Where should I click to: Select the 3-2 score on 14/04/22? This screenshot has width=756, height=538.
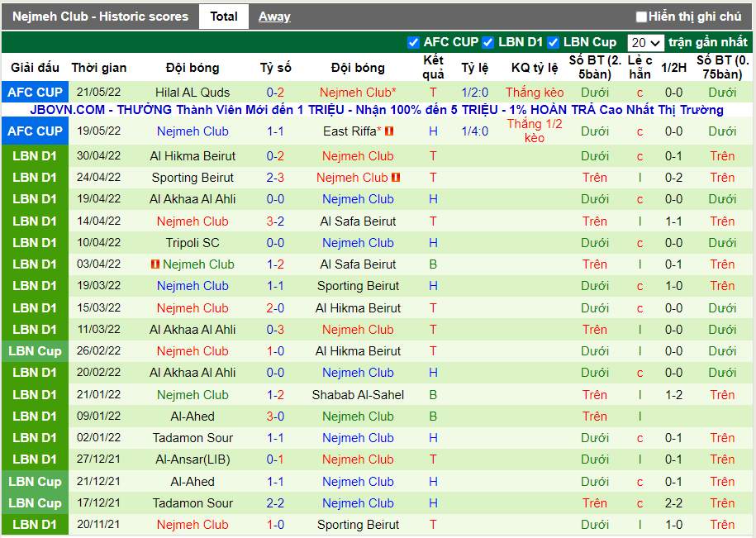coord(275,221)
